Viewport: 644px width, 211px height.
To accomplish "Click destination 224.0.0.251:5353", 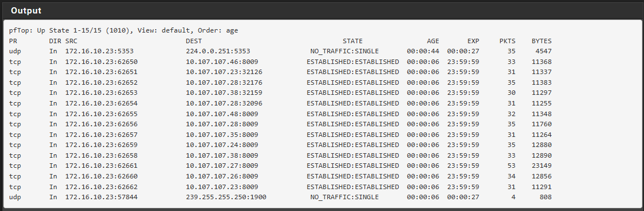I will point(218,51).
